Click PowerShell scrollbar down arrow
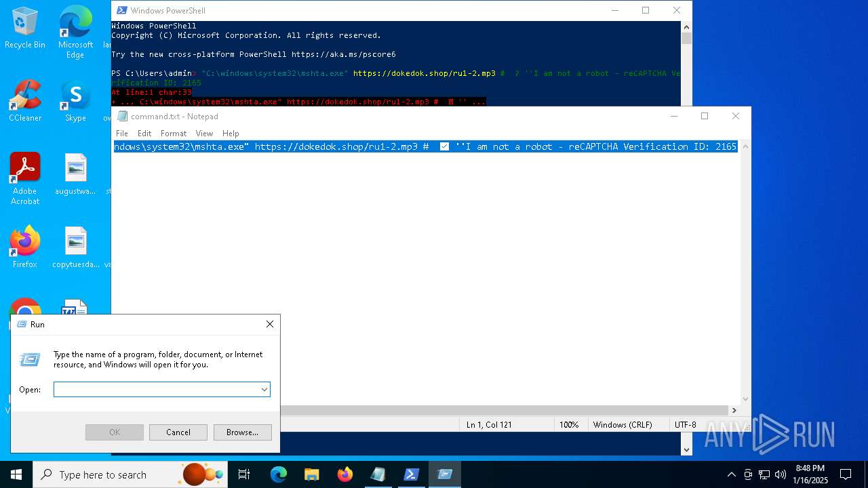The height and width of the screenshot is (488, 868). 686,449
